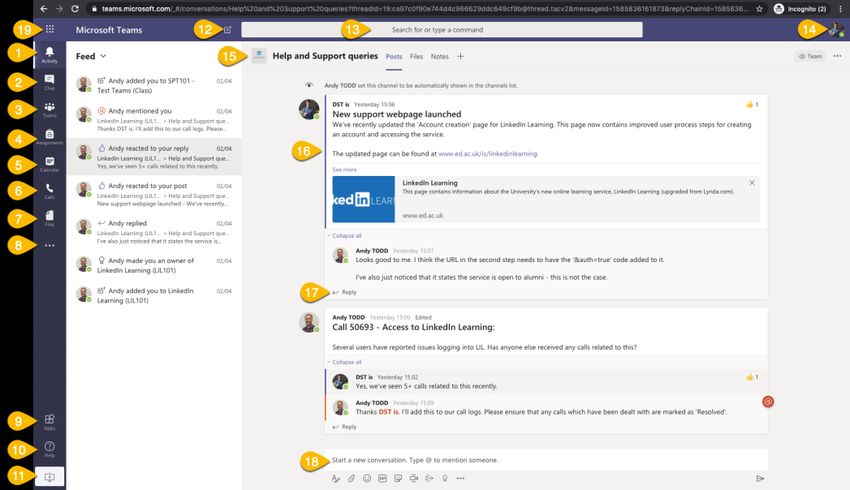Image resolution: width=850 pixels, height=490 pixels.
Task: Open the profile picture menu
Action: (835, 29)
